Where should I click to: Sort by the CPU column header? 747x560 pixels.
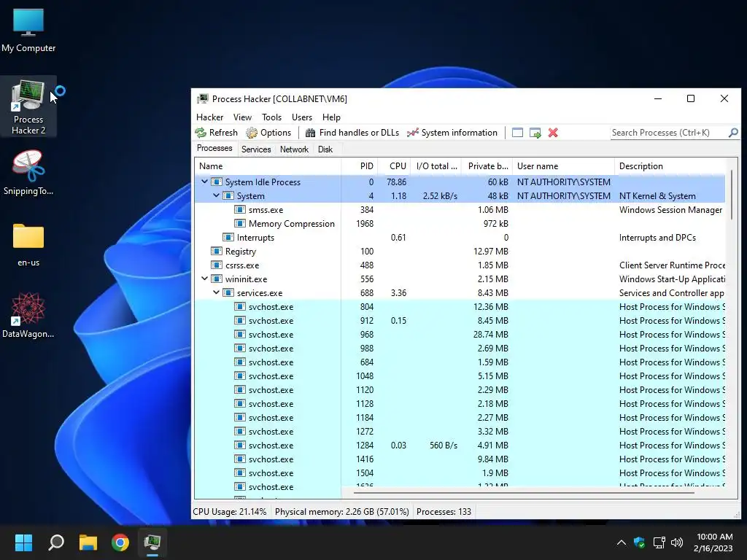pos(394,166)
